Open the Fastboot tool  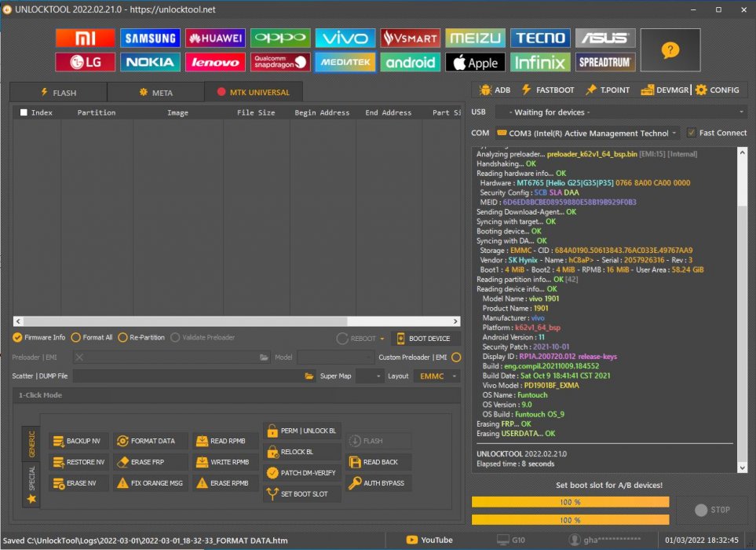pyautogui.click(x=548, y=90)
